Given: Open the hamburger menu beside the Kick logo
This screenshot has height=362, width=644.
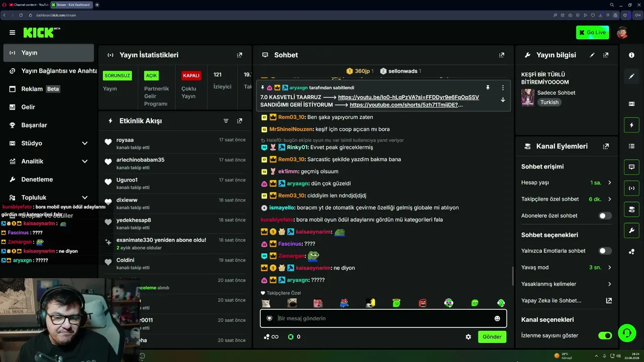Looking at the screenshot, I should 12,33.
